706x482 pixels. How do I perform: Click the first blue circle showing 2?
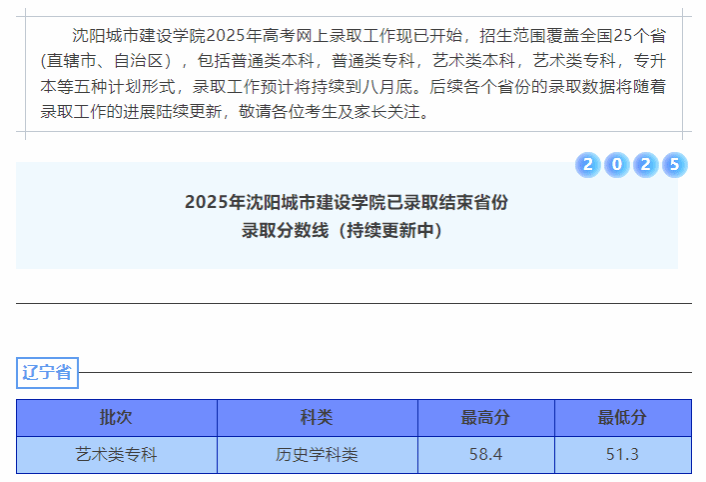[x=588, y=165]
